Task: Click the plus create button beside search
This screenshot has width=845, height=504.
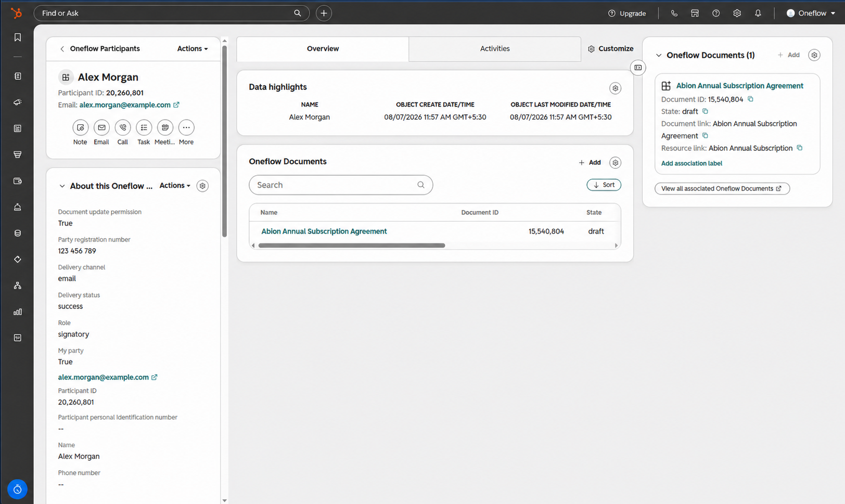Action: [x=324, y=13]
